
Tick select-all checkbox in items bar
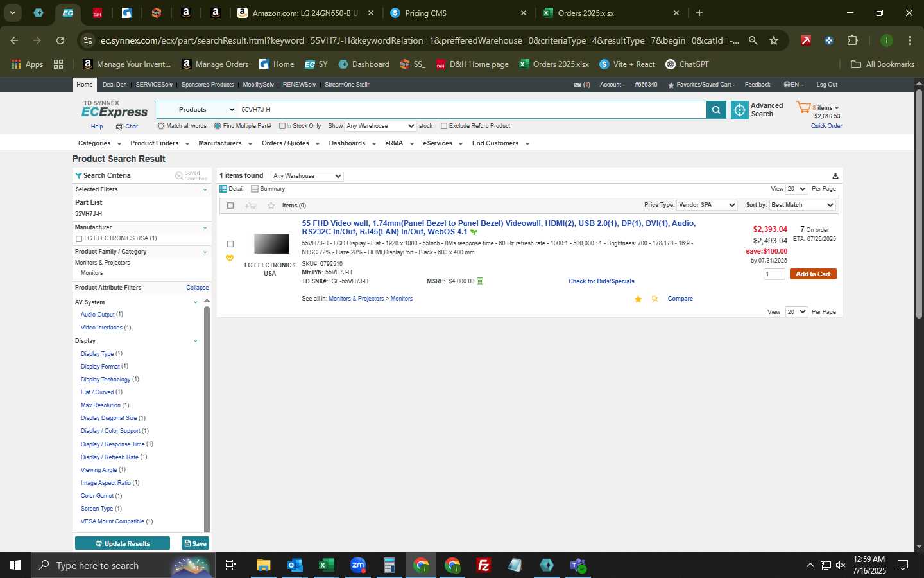pos(230,206)
